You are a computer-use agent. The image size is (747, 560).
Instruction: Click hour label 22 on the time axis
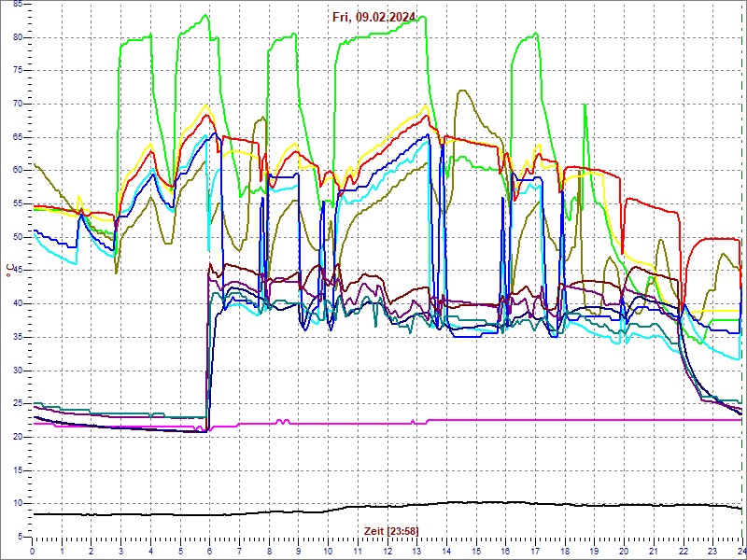(x=683, y=551)
